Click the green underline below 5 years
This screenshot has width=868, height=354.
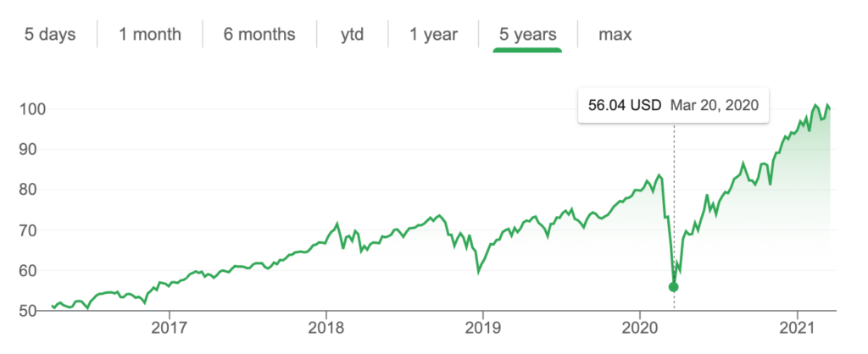coord(527,50)
